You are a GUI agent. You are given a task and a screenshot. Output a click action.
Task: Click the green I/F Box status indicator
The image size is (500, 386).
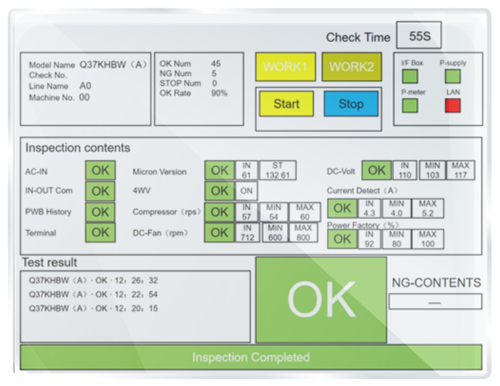(x=410, y=76)
